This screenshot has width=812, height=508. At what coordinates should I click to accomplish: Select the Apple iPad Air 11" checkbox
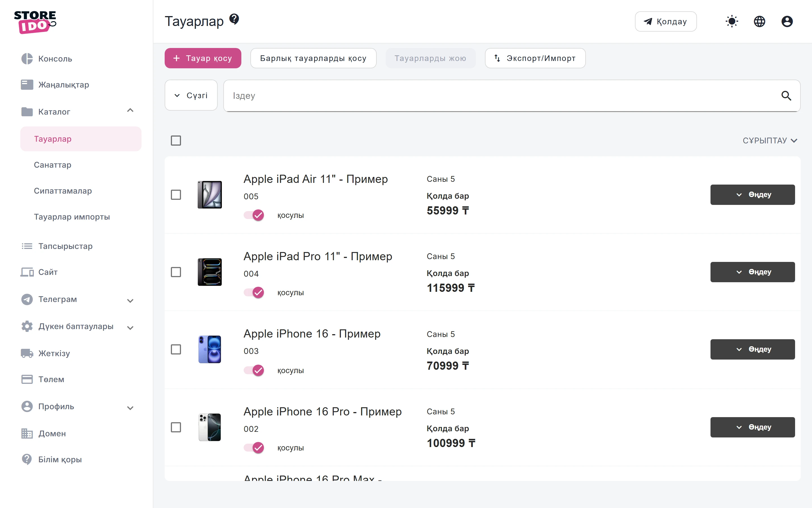(176, 195)
